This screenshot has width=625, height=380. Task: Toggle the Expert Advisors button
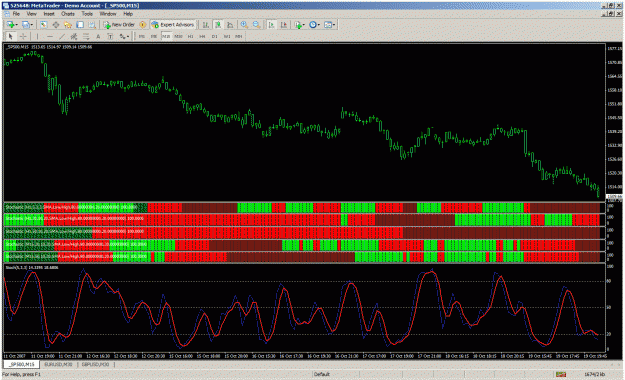173,25
